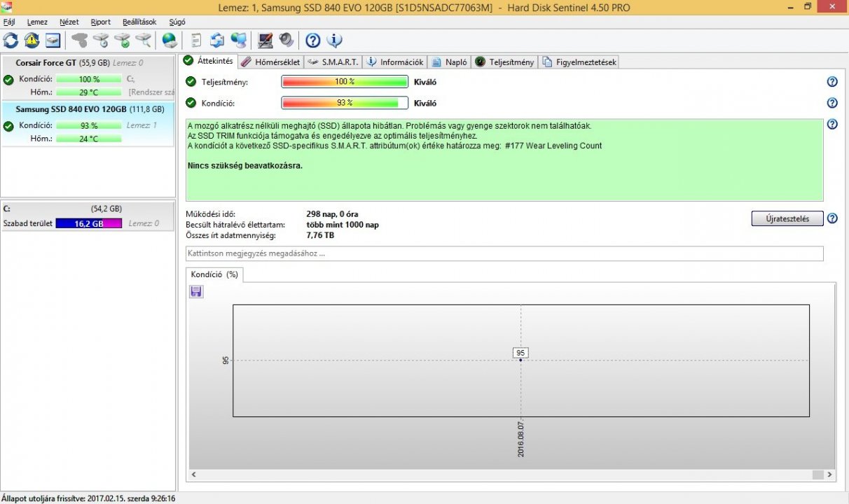Click the toolbar question mark help icon

(x=313, y=40)
